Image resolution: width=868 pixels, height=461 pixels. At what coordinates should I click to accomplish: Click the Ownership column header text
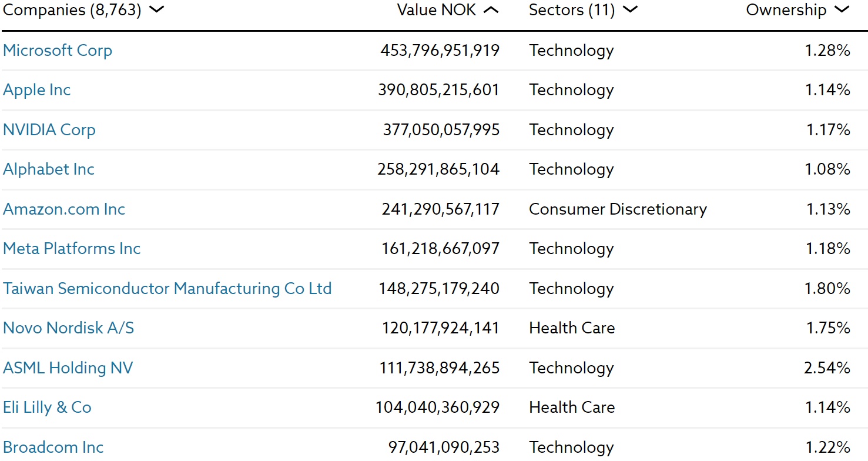point(786,10)
